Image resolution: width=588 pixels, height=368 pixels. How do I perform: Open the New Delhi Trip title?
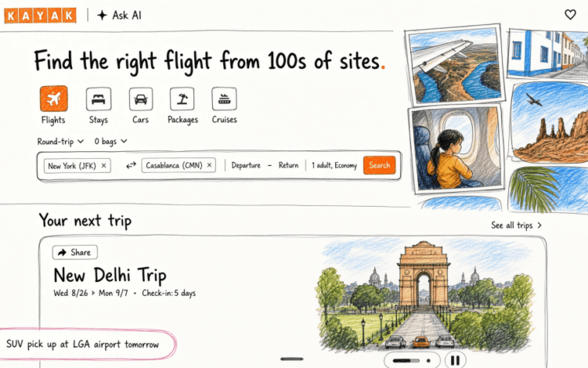[110, 275]
